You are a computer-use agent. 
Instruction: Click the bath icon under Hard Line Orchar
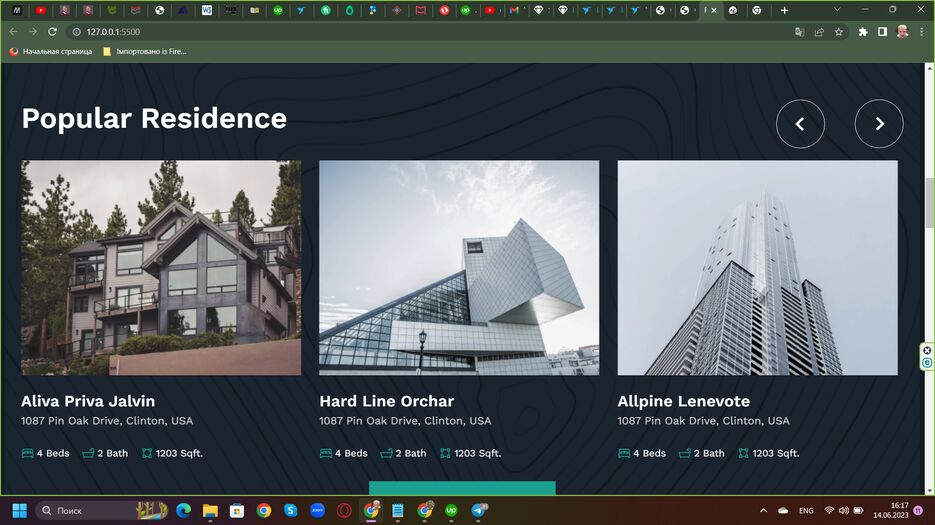click(x=386, y=453)
